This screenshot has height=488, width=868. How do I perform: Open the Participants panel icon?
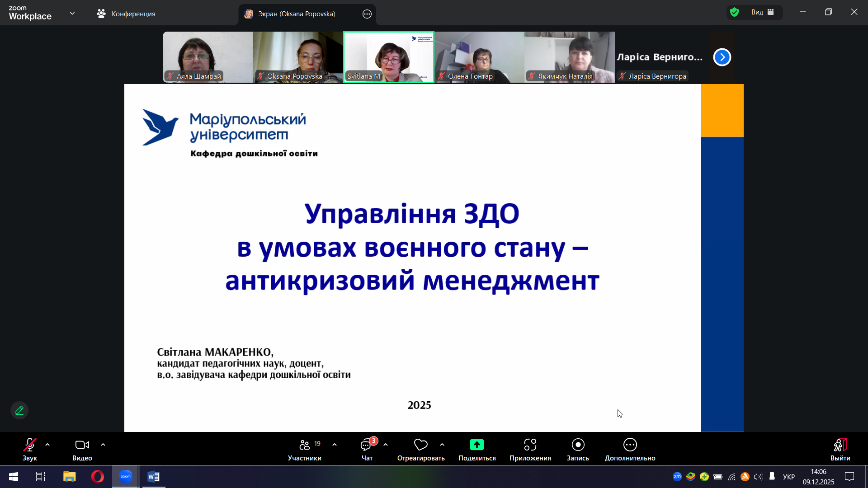pos(305,445)
